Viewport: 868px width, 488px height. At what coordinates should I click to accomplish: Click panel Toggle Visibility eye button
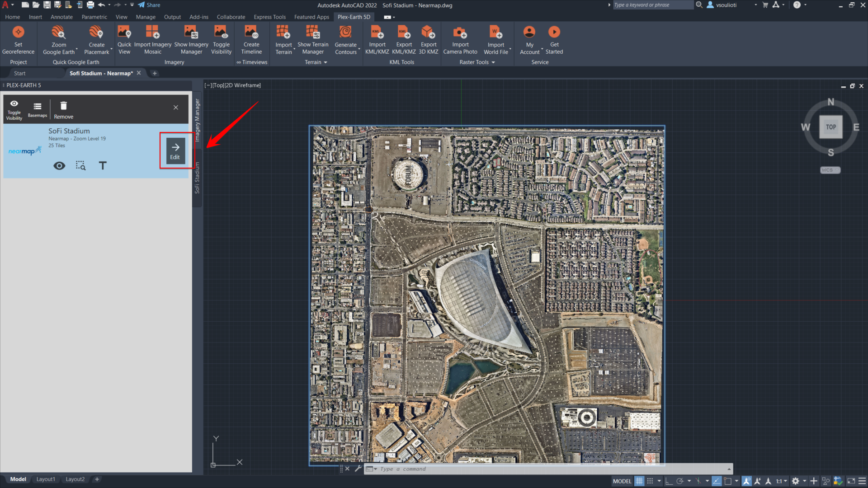[x=14, y=110]
